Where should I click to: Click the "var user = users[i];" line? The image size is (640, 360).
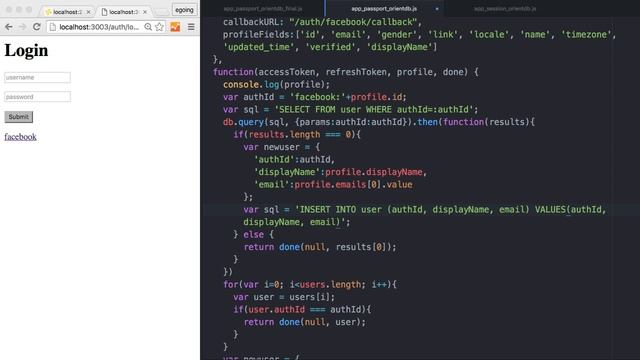(x=284, y=297)
